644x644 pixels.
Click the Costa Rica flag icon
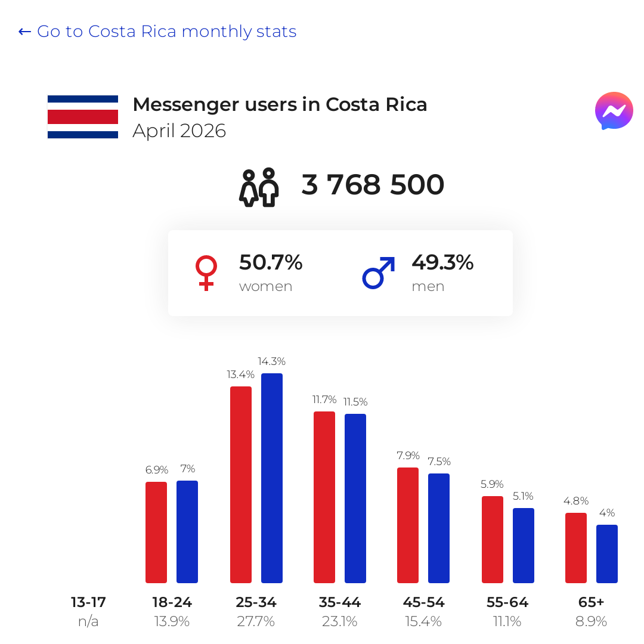[x=83, y=117]
